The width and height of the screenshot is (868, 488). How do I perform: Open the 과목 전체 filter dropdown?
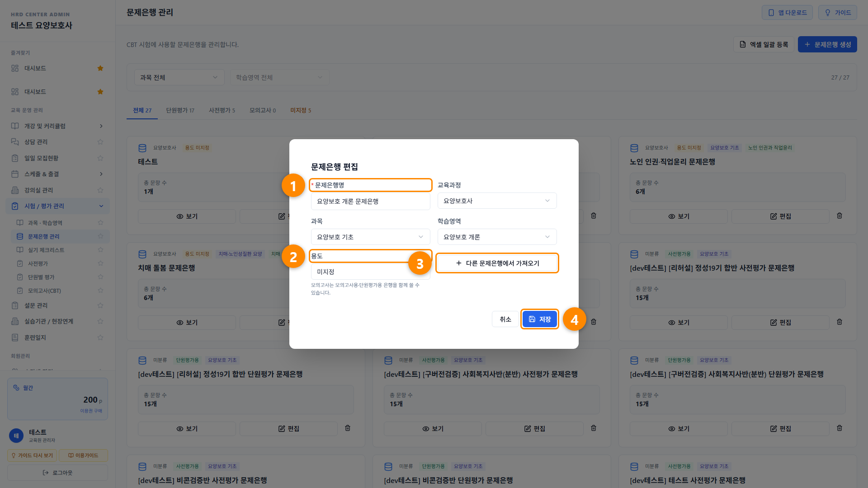(179, 77)
